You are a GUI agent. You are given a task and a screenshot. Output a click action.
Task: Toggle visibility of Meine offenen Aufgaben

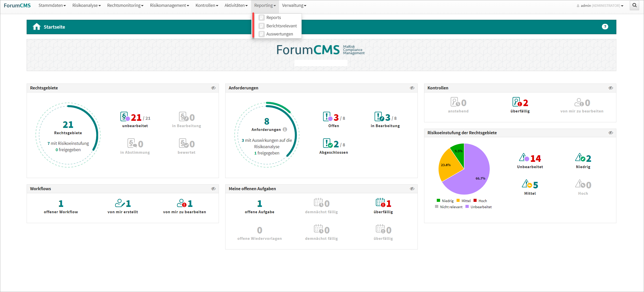point(412,189)
